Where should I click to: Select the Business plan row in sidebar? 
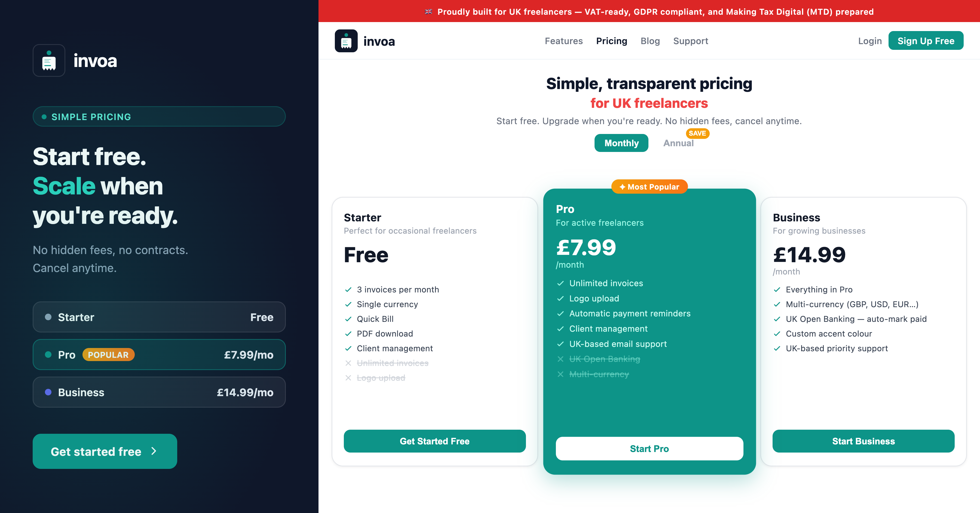coord(159,392)
